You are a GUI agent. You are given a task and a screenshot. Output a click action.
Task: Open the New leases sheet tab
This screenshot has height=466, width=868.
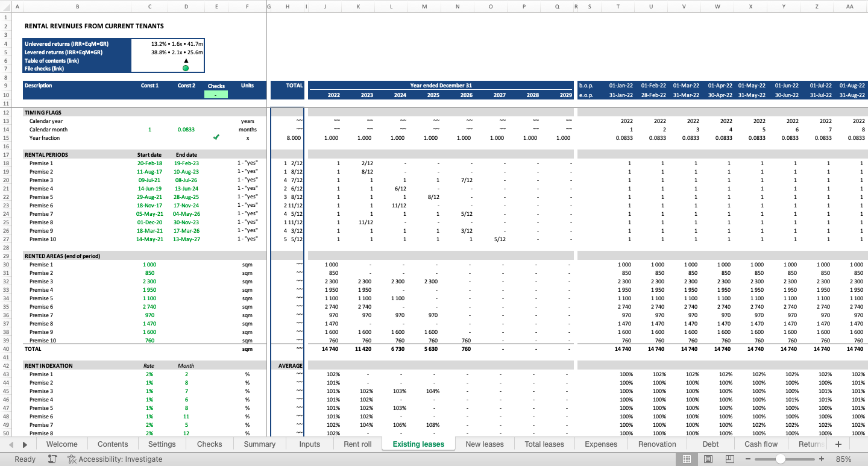[485, 444]
